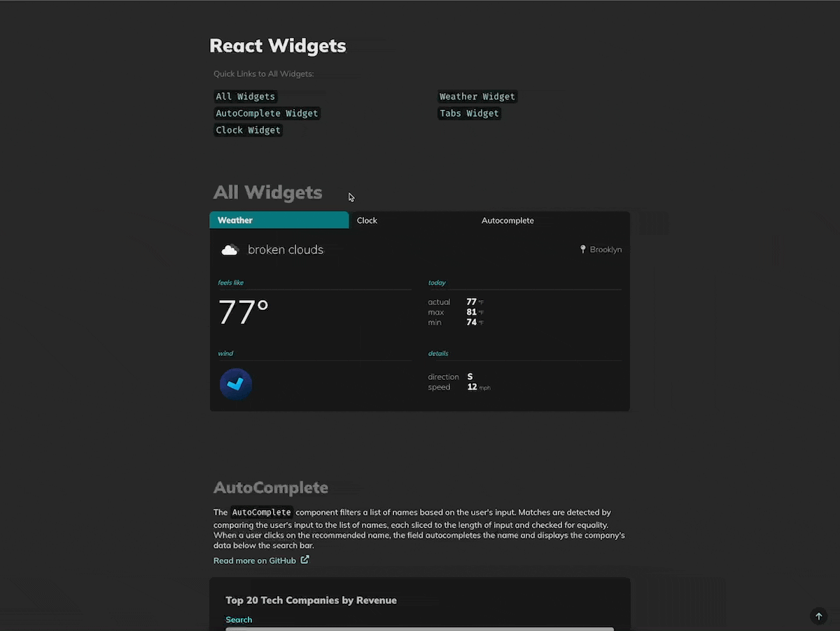
Task: Select the Autocomplete tab
Action: pos(507,220)
